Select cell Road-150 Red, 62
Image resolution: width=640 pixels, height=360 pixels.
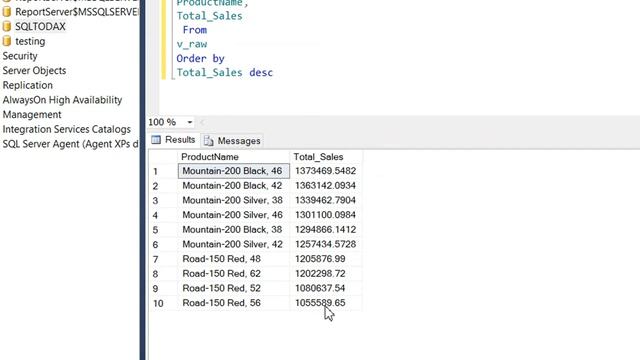pos(233,274)
